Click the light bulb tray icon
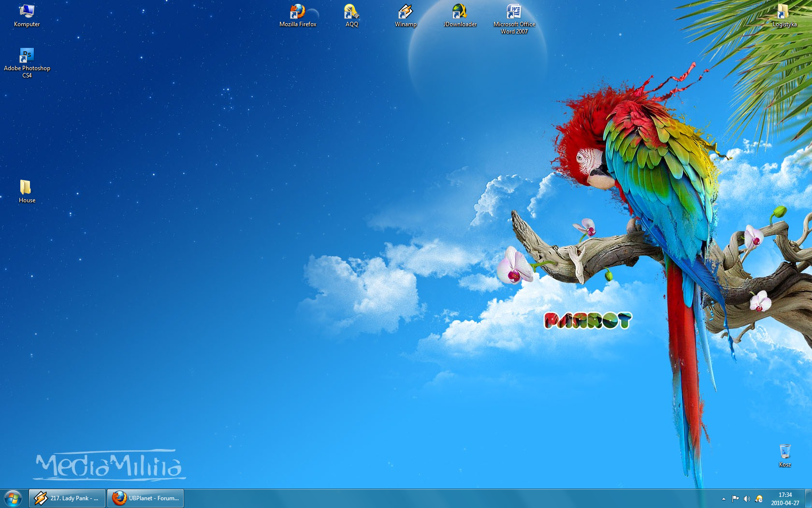Viewport: 812px width, 508px height. [759, 499]
